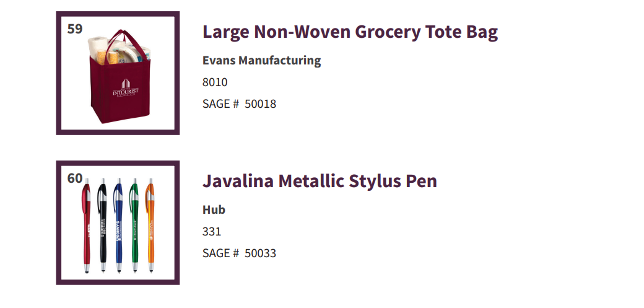Click the Javalina Metallic Stylus Pen title

(x=320, y=181)
